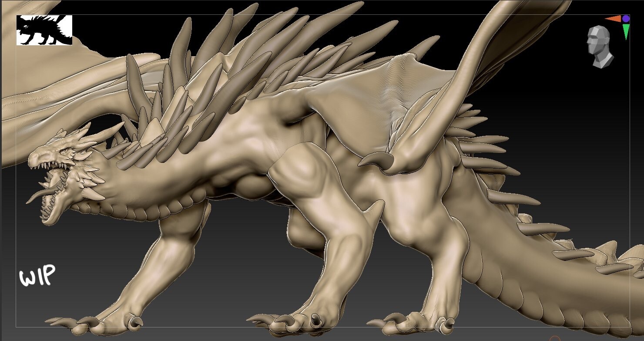Click the purple axis dot on gizmo

coord(626,19)
